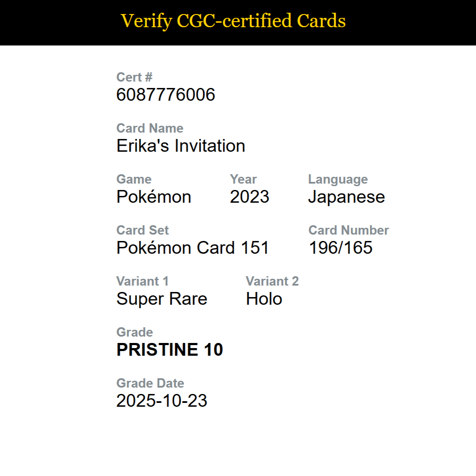Click the Variant 2 value Holo
This screenshot has width=476, height=476.
[x=264, y=298]
